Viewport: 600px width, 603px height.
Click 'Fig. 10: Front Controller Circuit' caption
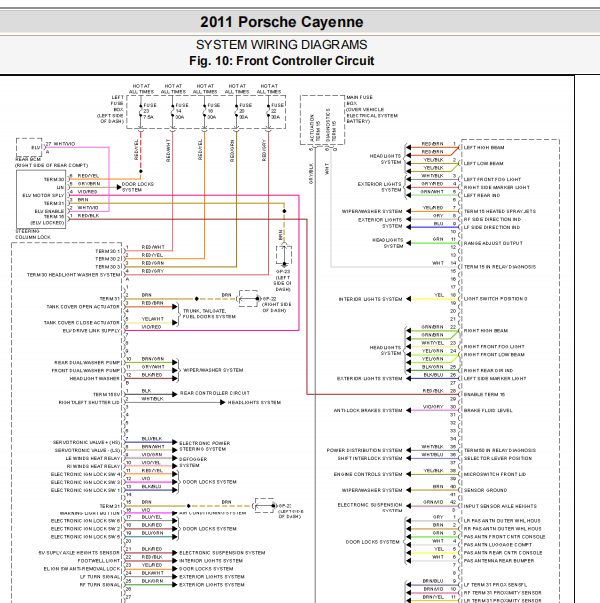coord(282,61)
